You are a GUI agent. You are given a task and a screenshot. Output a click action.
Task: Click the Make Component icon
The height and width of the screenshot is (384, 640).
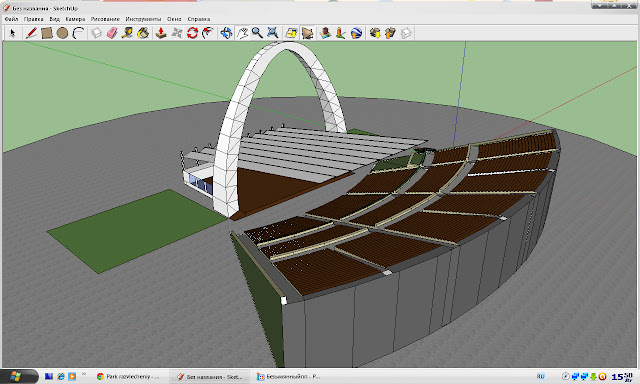pyautogui.click(x=96, y=33)
